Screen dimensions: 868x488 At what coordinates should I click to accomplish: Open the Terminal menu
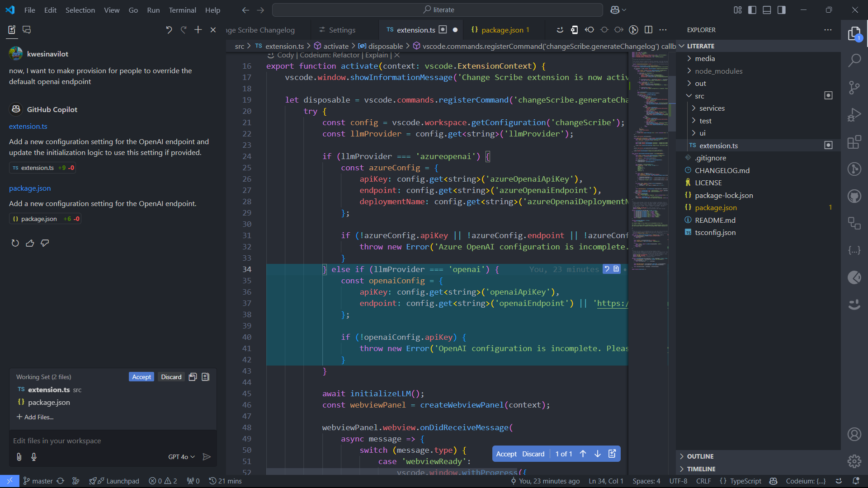tap(182, 10)
